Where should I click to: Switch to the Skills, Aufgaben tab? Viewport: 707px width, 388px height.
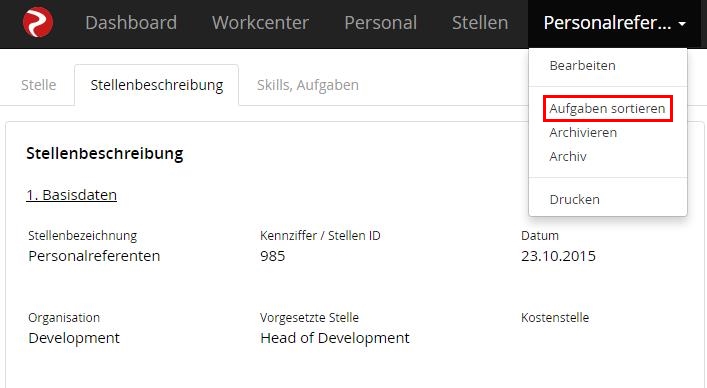(308, 85)
